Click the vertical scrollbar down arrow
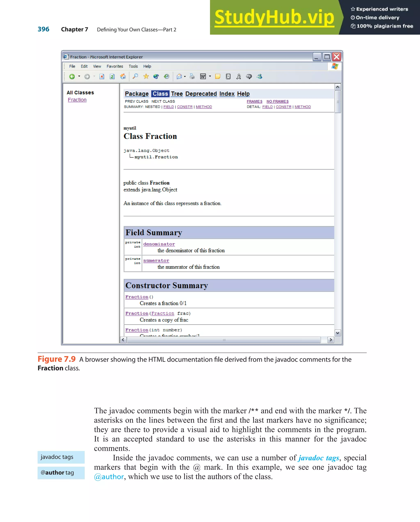420x522 pixels. (x=337, y=333)
